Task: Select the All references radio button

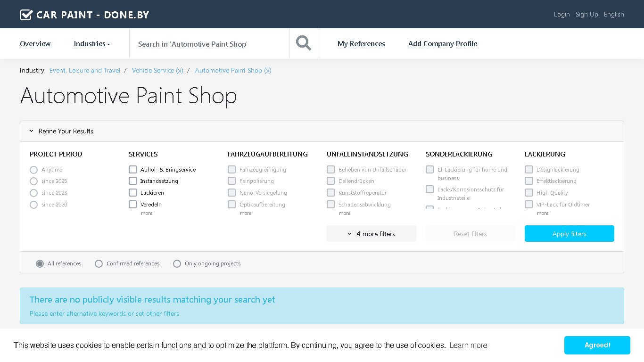Action: click(40, 263)
